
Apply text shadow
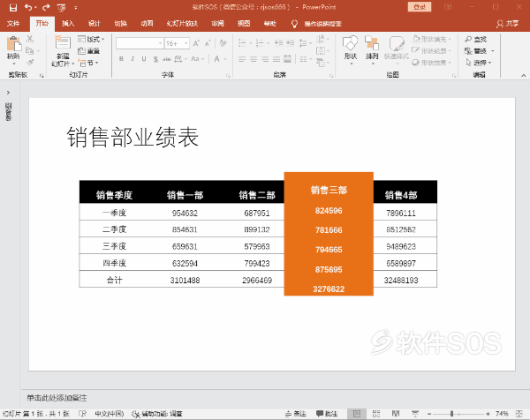point(155,59)
